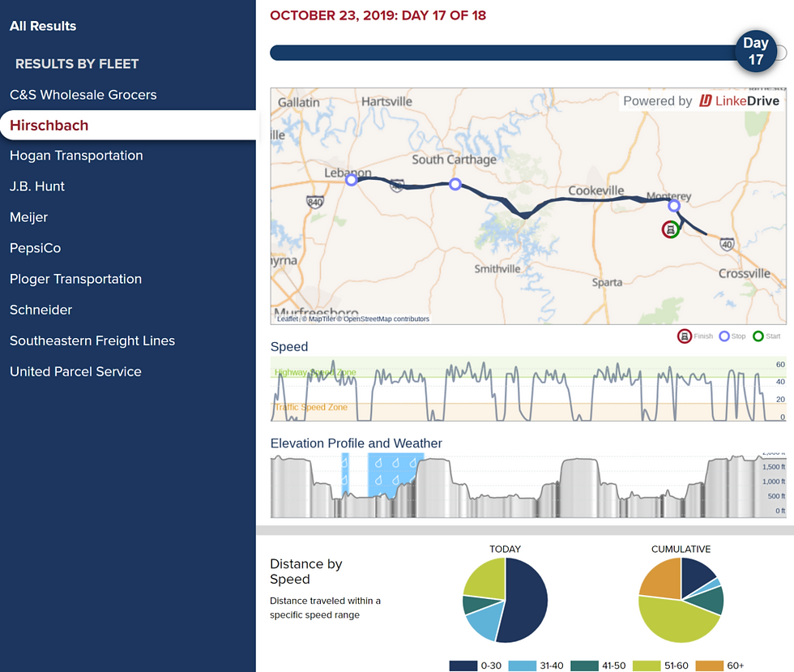Choose PepsiCo in fleet list
The height and width of the screenshot is (672, 794).
point(36,248)
